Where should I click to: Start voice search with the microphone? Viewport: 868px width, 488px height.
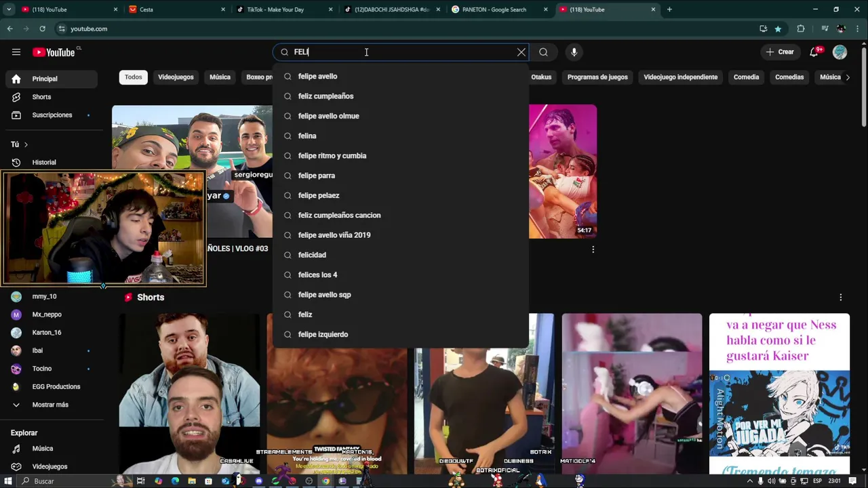click(x=574, y=52)
